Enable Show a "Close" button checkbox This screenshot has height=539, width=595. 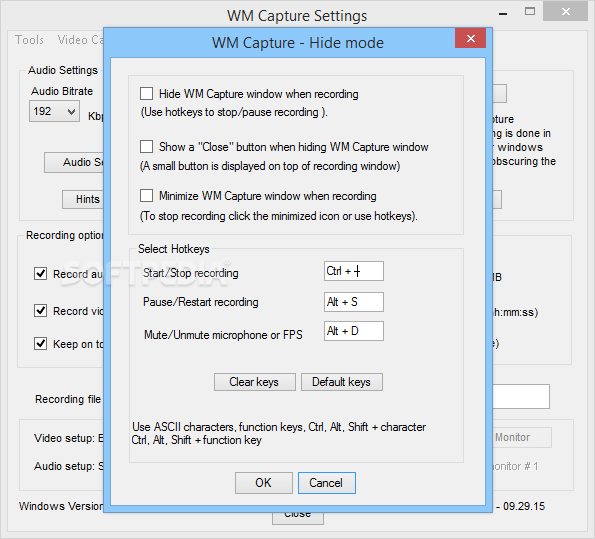146,147
